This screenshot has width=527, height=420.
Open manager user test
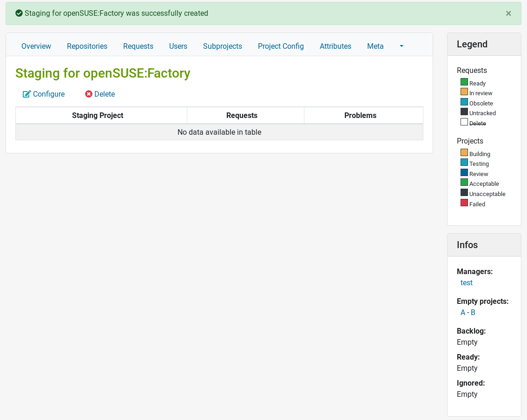point(466,282)
